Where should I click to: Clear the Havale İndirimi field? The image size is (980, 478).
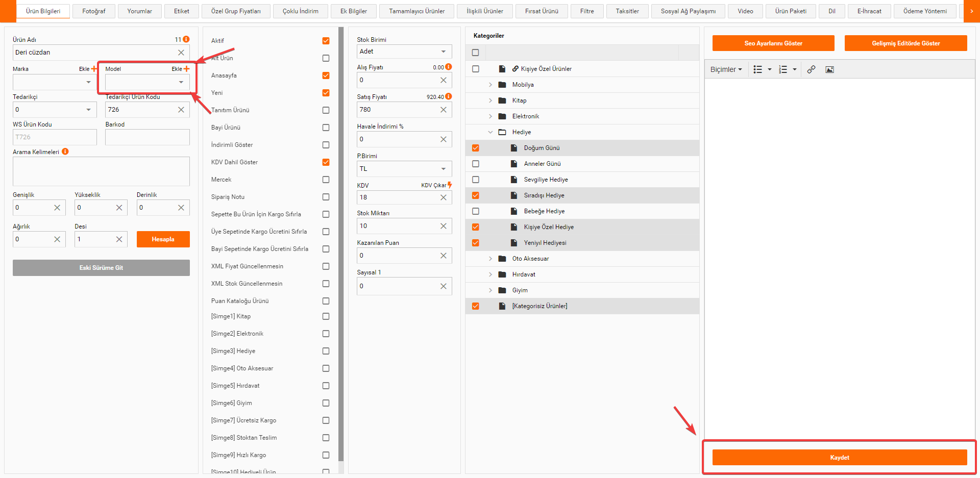pyautogui.click(x=444, y=139)
